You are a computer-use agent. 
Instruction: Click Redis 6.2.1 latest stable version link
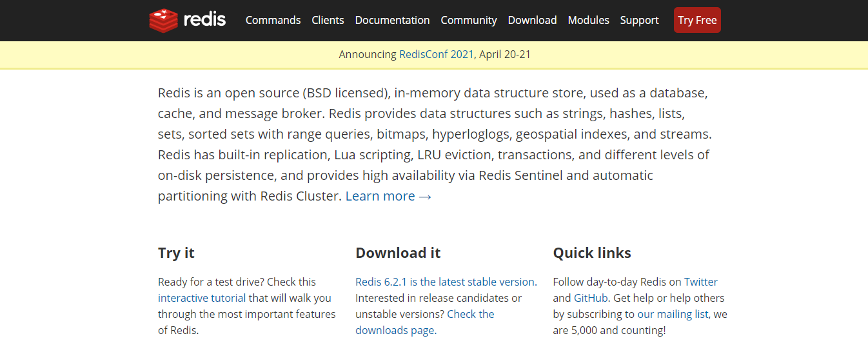[x=445, y=282]
